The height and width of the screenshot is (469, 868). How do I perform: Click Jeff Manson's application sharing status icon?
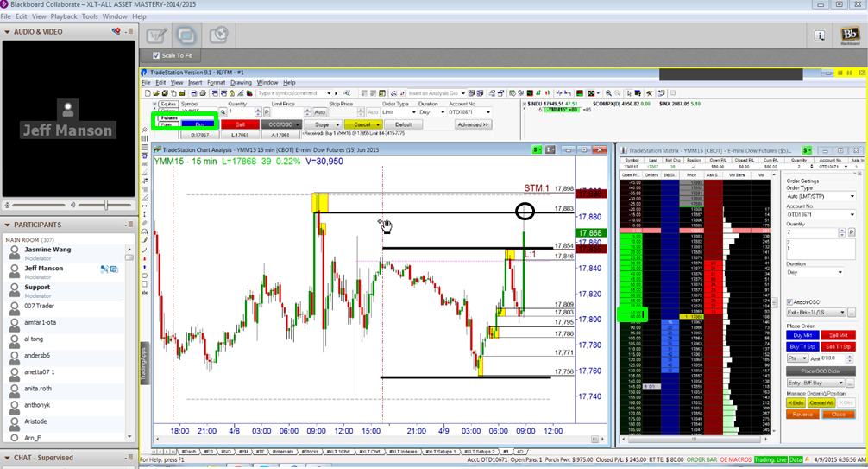[x=114, y=269]
